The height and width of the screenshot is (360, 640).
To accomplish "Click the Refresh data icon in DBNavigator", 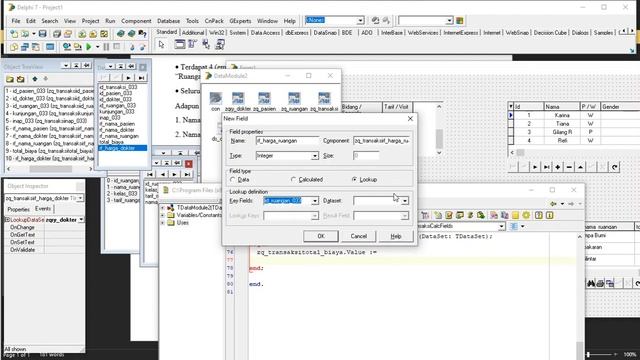I will [x=615, y=167].
